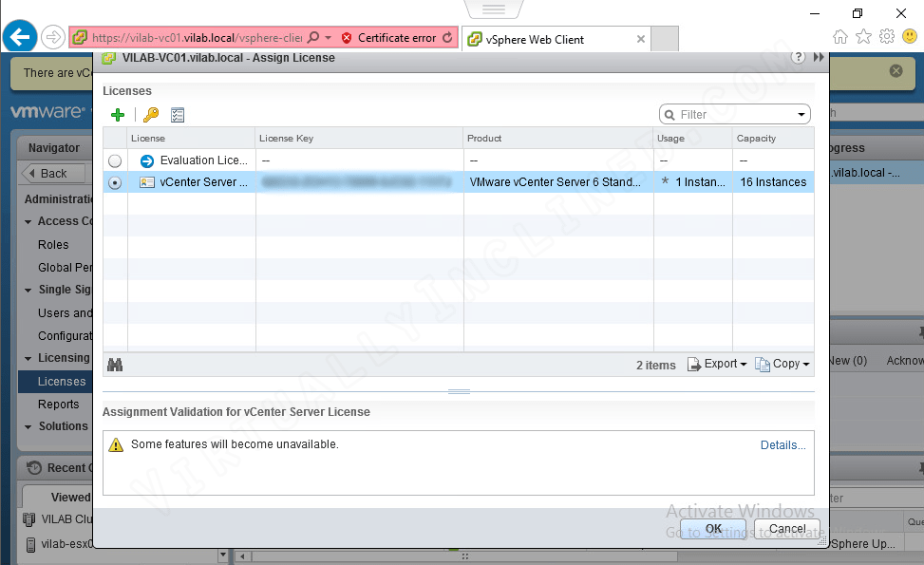This screenshot has height=565, width=924.
Task: Confirm the license assignment with OK
Action: point(713,528)
